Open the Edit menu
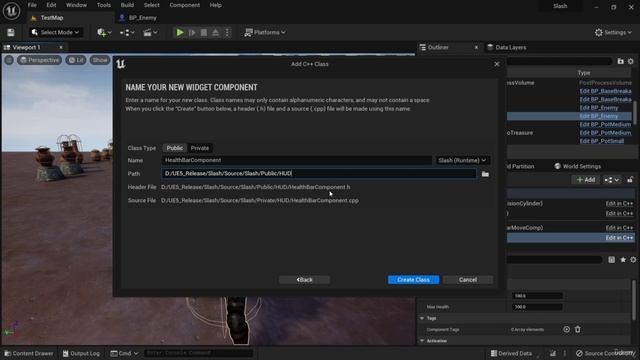The image size is (640, 360). (51, 5)
